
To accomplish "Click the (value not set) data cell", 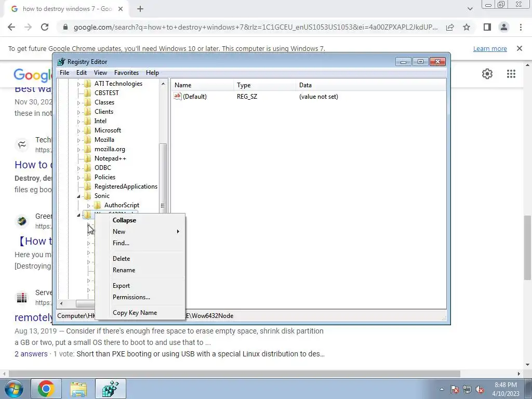I will (318, 96).
